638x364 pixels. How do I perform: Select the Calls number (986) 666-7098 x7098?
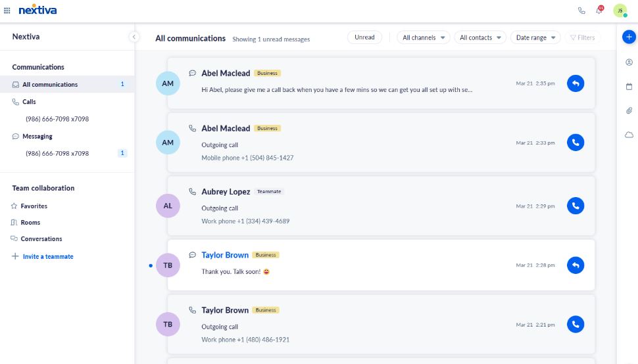pos(57,119)
